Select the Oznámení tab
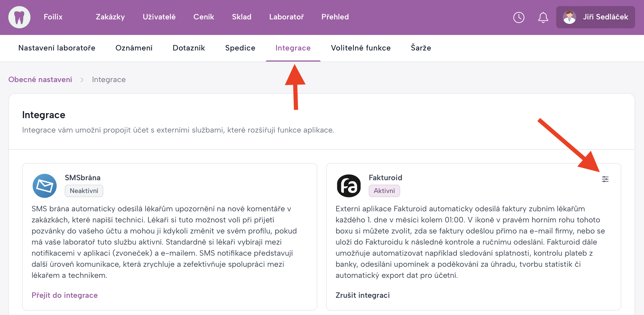This screenshot has height=315, width=644. 134,48
